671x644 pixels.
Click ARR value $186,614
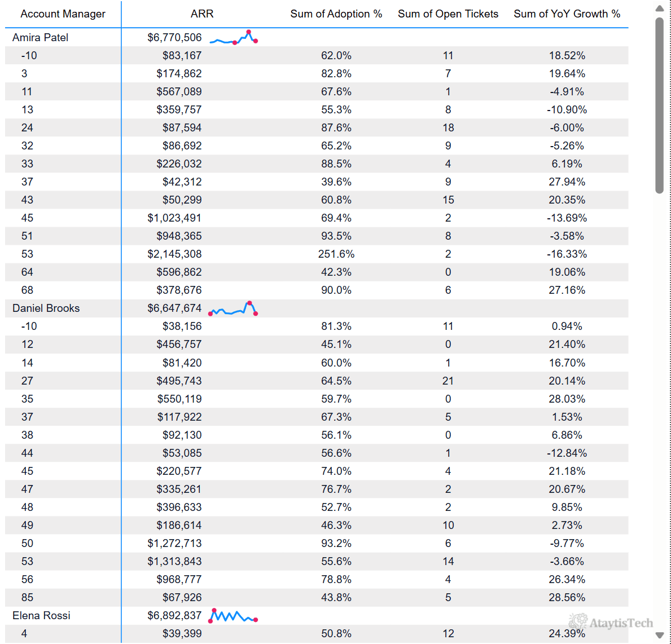pos(179,525)
